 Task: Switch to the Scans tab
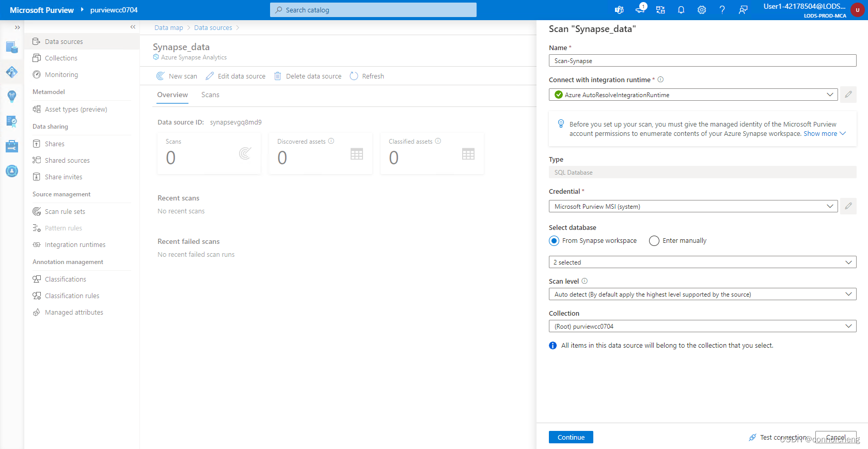[x=210, y=95]
